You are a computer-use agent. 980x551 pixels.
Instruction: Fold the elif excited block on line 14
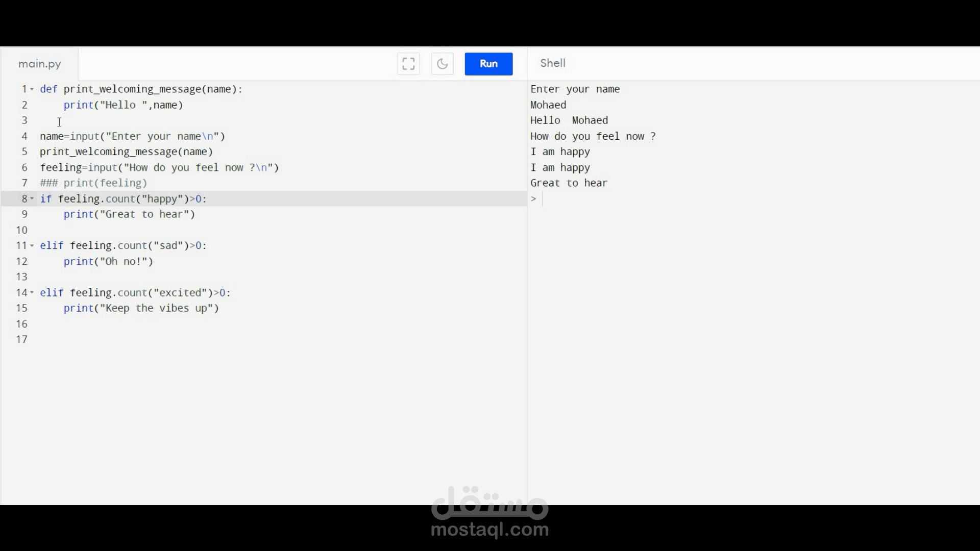pos(32,292)
